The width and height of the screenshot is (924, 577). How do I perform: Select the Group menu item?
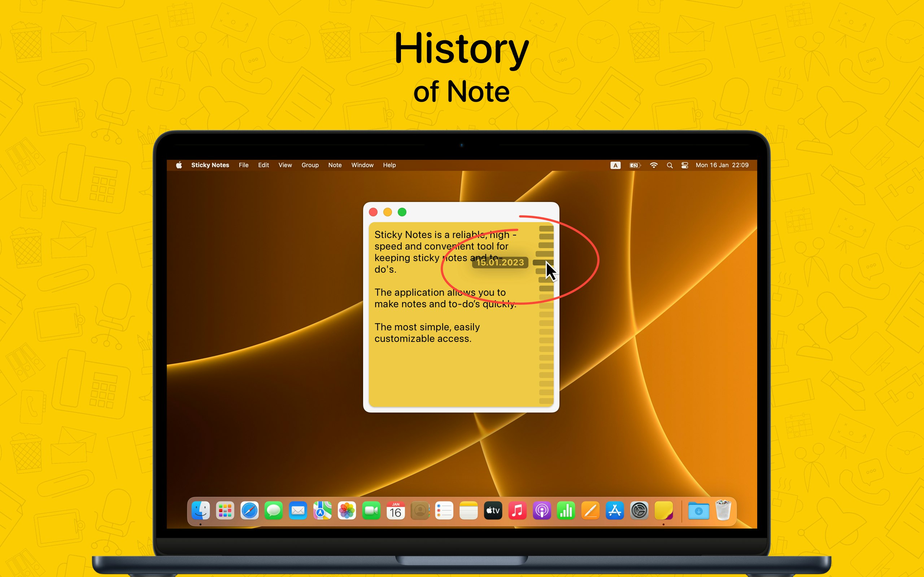pos(310,165)
